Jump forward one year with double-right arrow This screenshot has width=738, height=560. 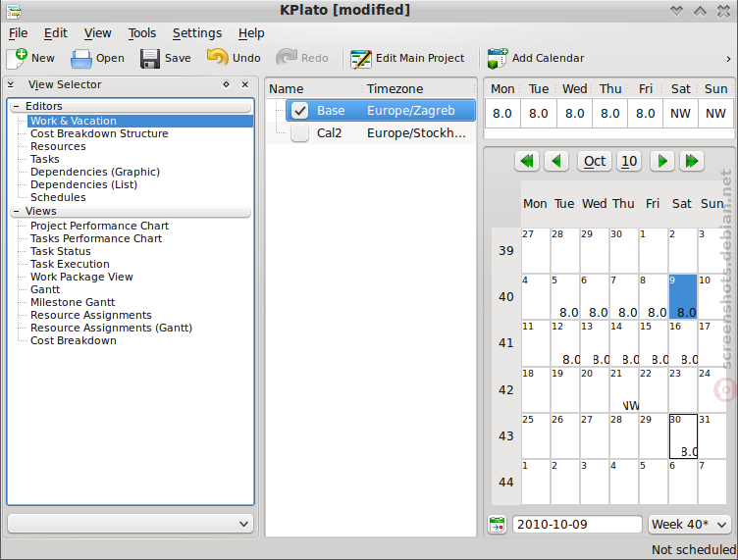pyautogui.click(x=692, y=161)
